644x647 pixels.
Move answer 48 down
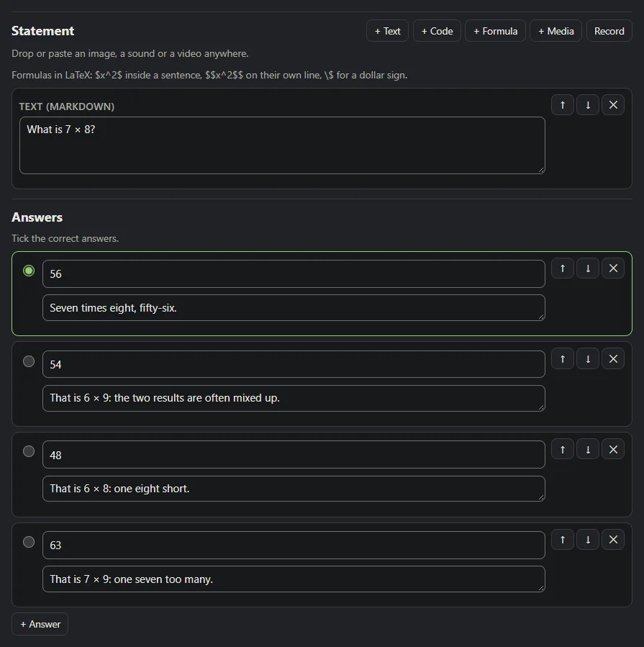pyautogui.click(x=588, y=449)
